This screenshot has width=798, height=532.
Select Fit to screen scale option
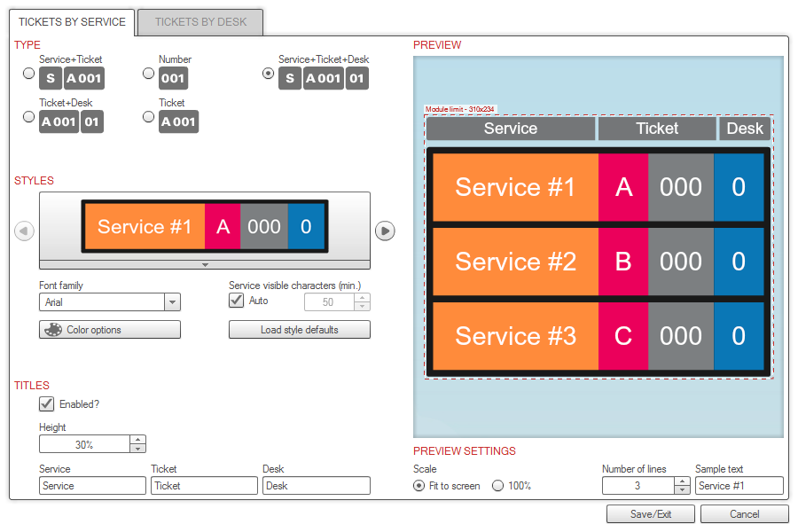pyautogui.click(x=419, y=486)
